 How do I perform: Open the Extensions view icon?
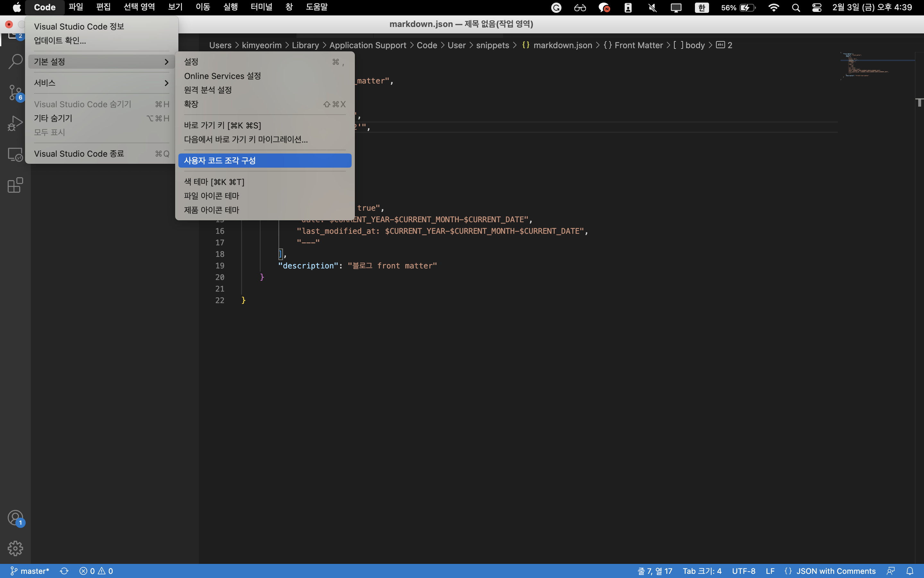click(x=15, y=185)
